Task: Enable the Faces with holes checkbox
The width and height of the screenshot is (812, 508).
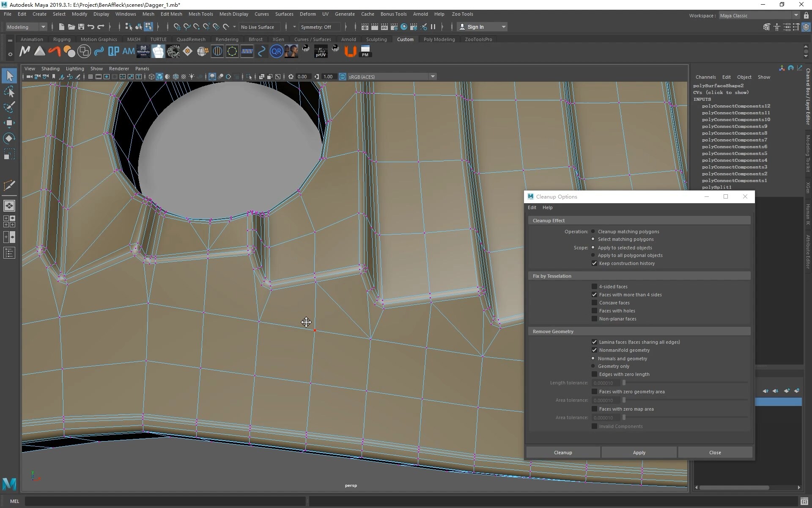Action: 595,311
